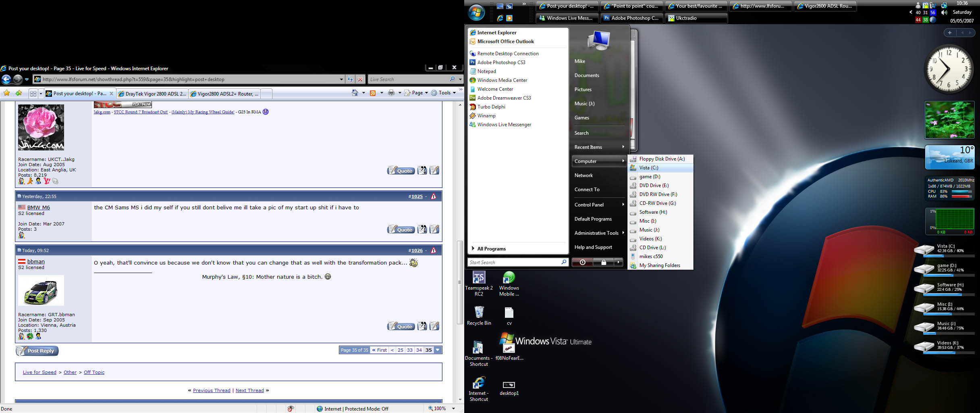Click bbman's rally car avatar
The width and height of the screenshot is (980, 413).
[x=41, y=290]
